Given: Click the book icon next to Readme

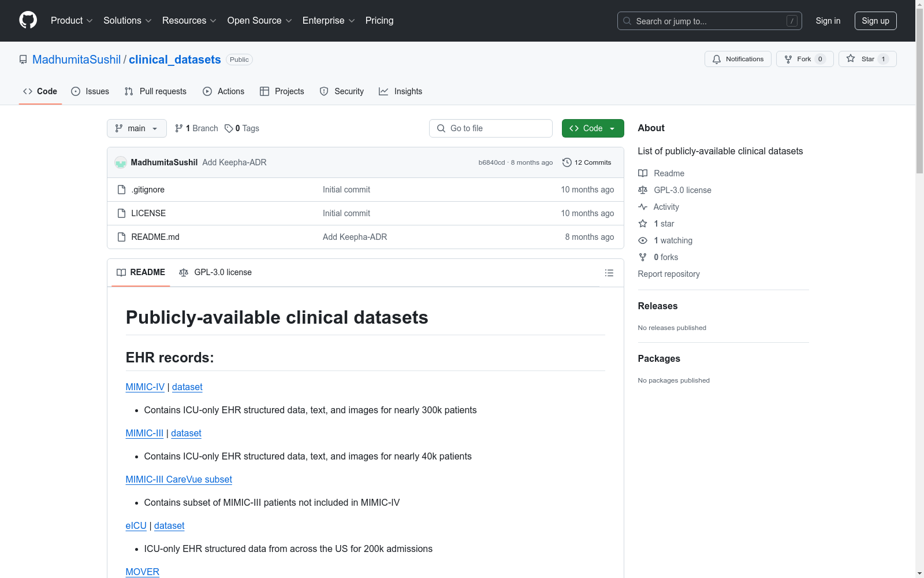Looking at the screenshot, I should (643, 173).
